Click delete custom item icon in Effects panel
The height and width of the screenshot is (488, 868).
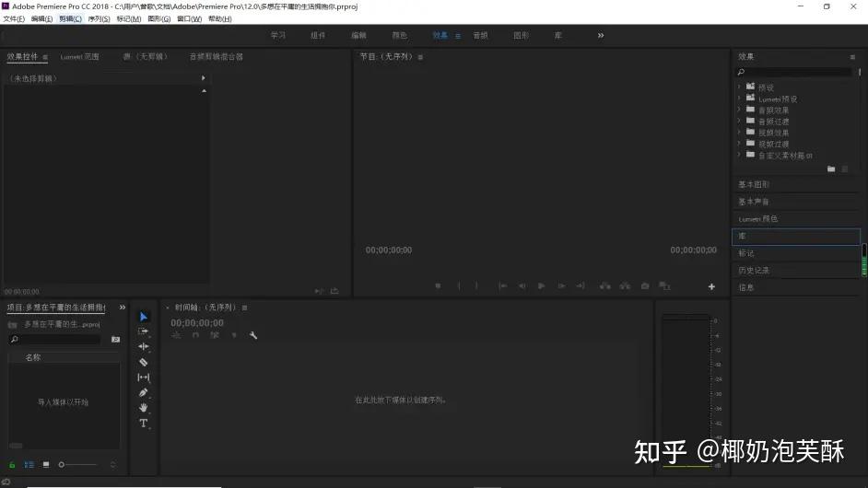[845, 168]
